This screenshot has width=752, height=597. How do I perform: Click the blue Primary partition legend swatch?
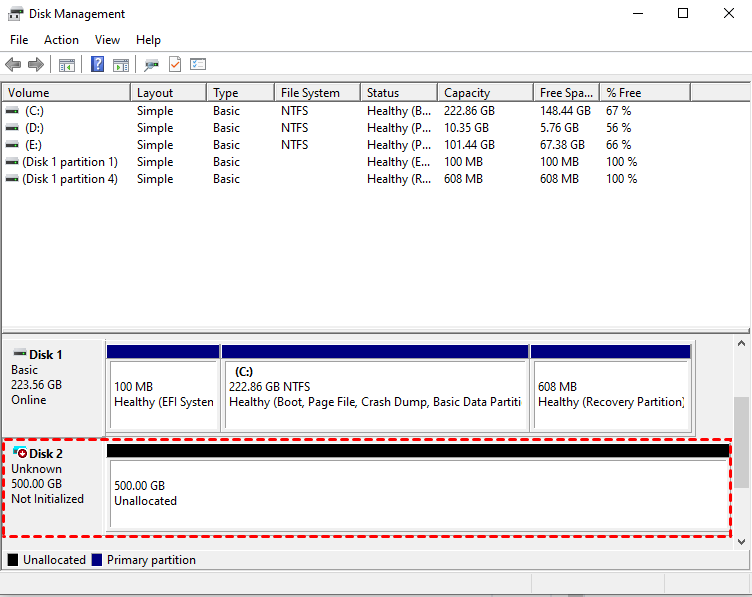[x=97, y=560]
